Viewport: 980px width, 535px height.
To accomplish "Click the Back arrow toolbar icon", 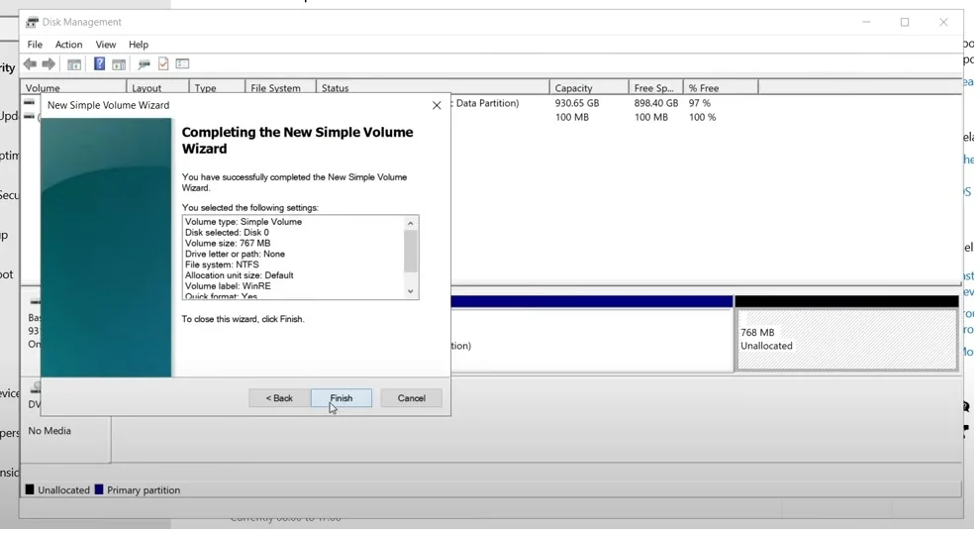I will pyautogui.click(x=30, y=63).
